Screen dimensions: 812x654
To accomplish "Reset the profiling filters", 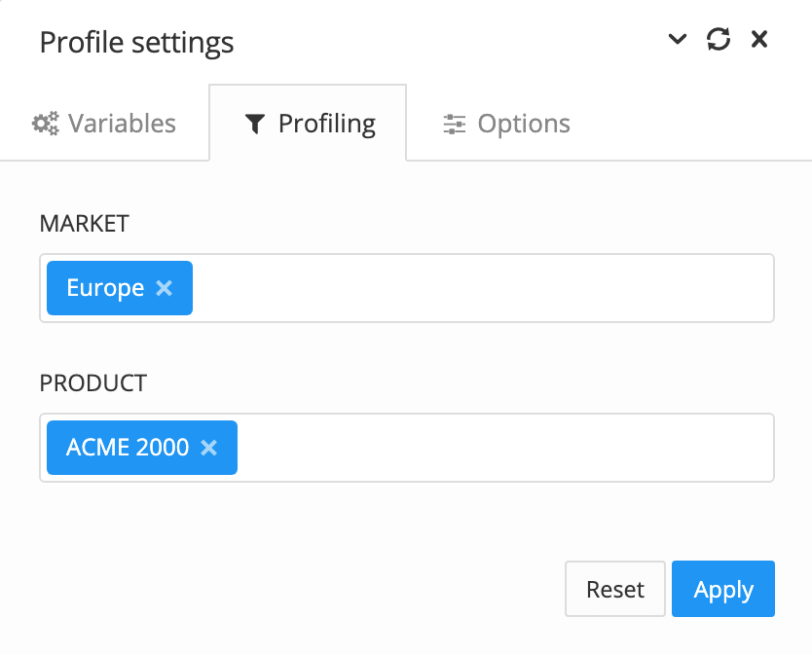I will pyautogui.click(x=614, y=589).
